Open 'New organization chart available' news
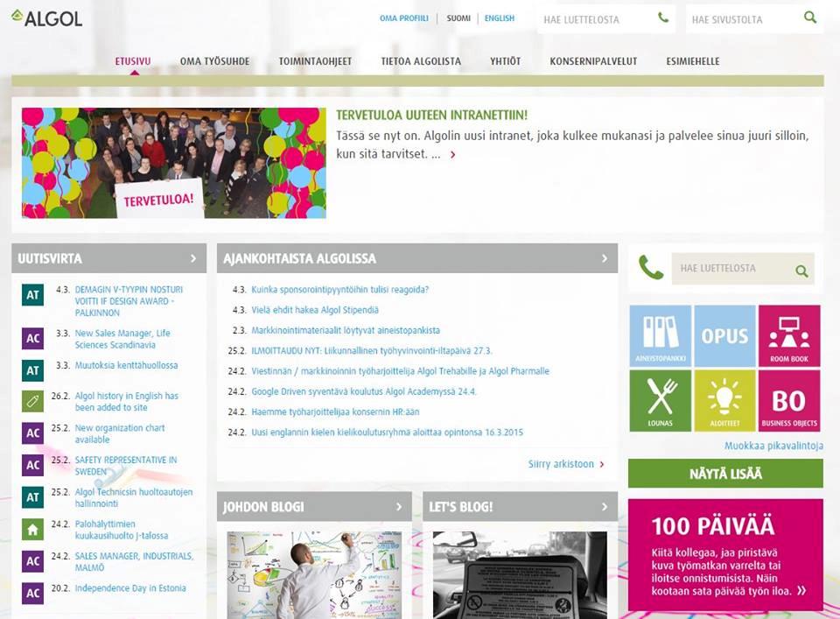 (120, 433)
